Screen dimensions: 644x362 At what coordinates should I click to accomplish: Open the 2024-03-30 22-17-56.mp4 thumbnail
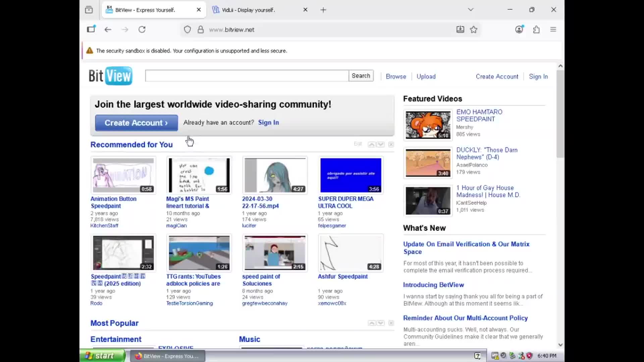275,175
